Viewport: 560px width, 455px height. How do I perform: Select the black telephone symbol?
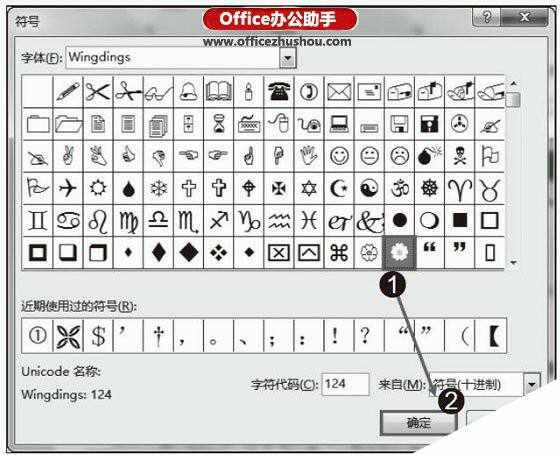click(x=279, y=91)
